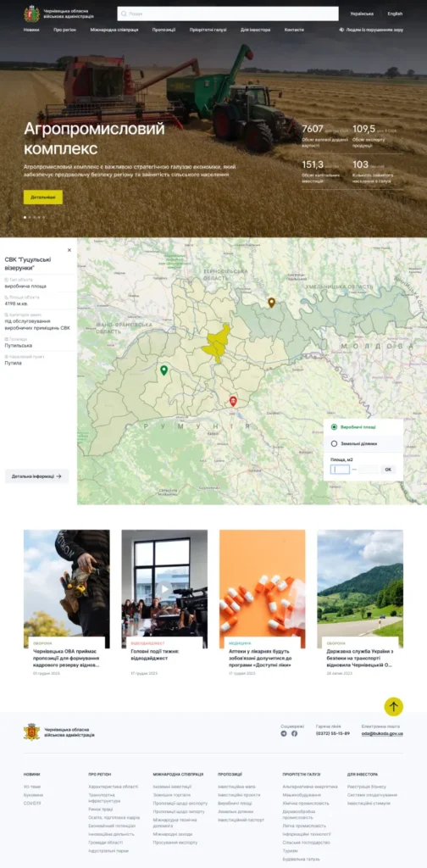Open footer link Іноземні інвестиції
The height and width of the screenshot is (868, 427).
point(173,787)
